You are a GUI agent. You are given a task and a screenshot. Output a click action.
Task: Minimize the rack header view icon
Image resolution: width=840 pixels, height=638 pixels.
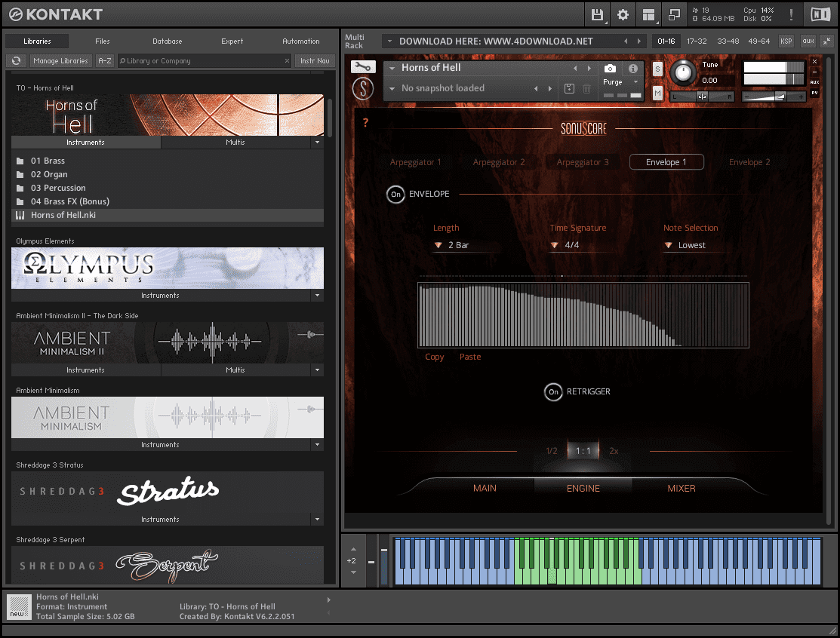[x=826, y=41]
